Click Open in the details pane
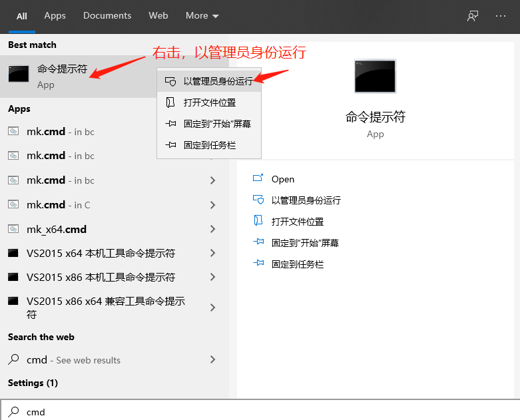The width and height of the screenshot is (520, 420). coord(282,179)
